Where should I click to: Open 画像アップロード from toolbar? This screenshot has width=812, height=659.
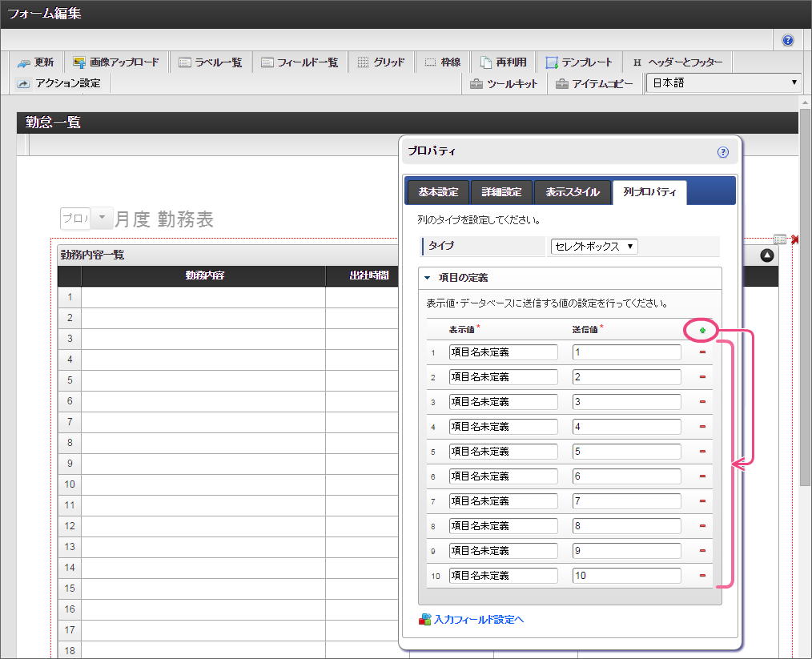pos(116,62)
